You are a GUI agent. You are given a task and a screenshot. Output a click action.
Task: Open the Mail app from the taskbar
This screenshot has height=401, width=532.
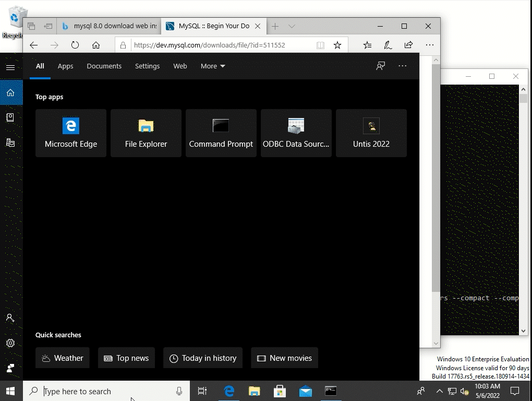point(305,391)
